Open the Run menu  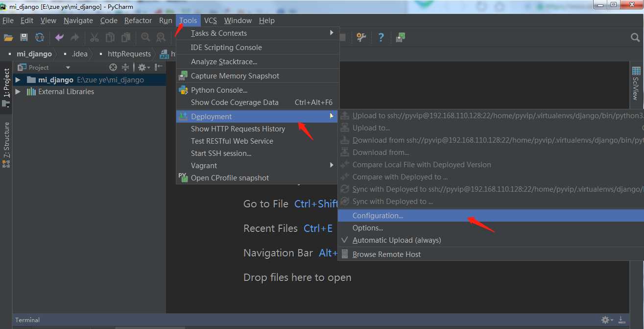pyautogui.click(x=166, y=21)
